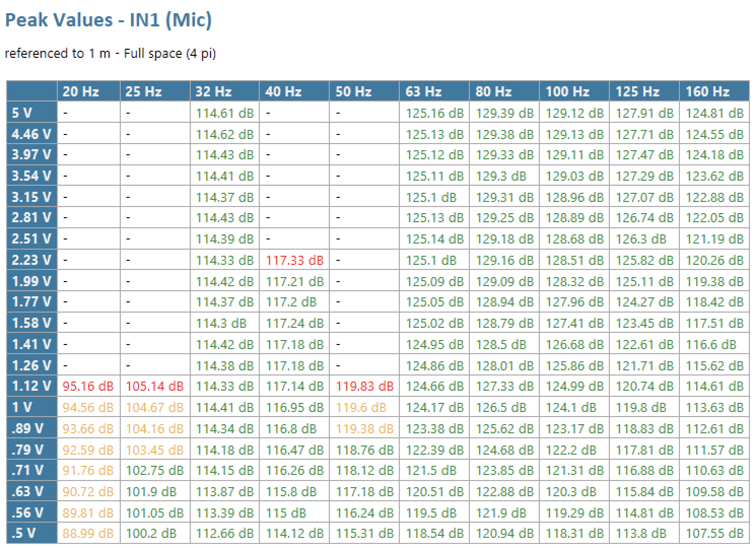Select the 1.58 V row header
756x548 pixels.
[x=31, y=323]
